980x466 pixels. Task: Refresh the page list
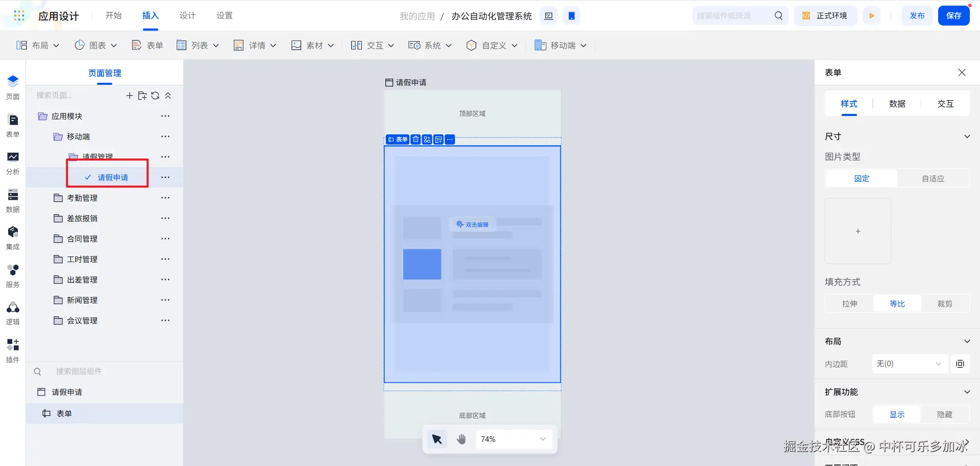point(155,96)
